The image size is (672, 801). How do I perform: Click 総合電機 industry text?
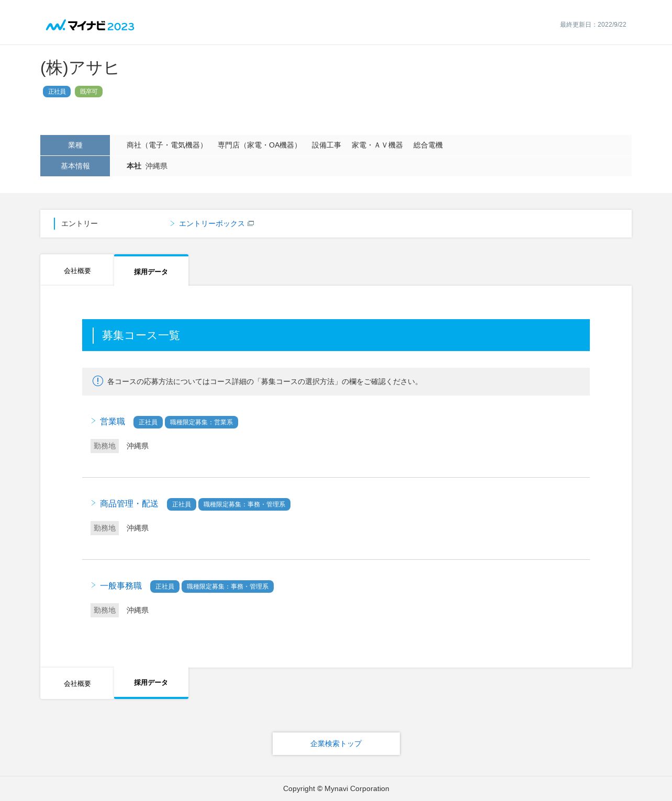pyautogui.click(x=428, y=145)
